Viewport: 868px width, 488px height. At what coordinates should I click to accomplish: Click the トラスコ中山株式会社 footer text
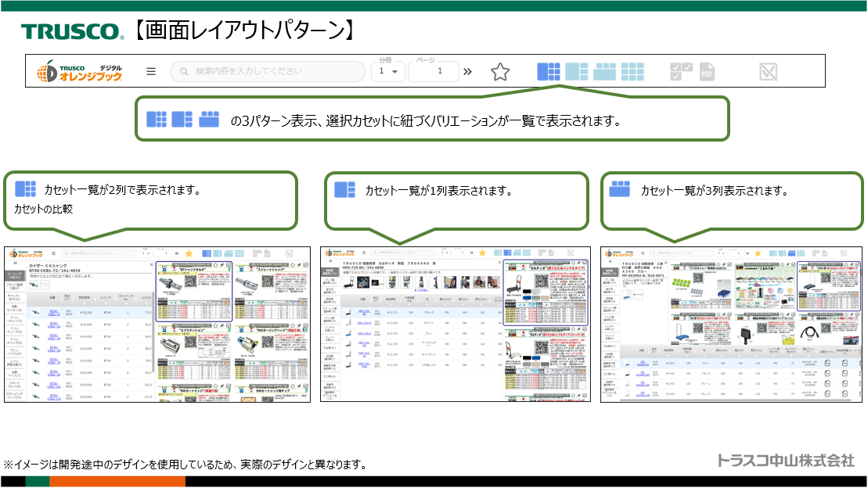(786, 461)
